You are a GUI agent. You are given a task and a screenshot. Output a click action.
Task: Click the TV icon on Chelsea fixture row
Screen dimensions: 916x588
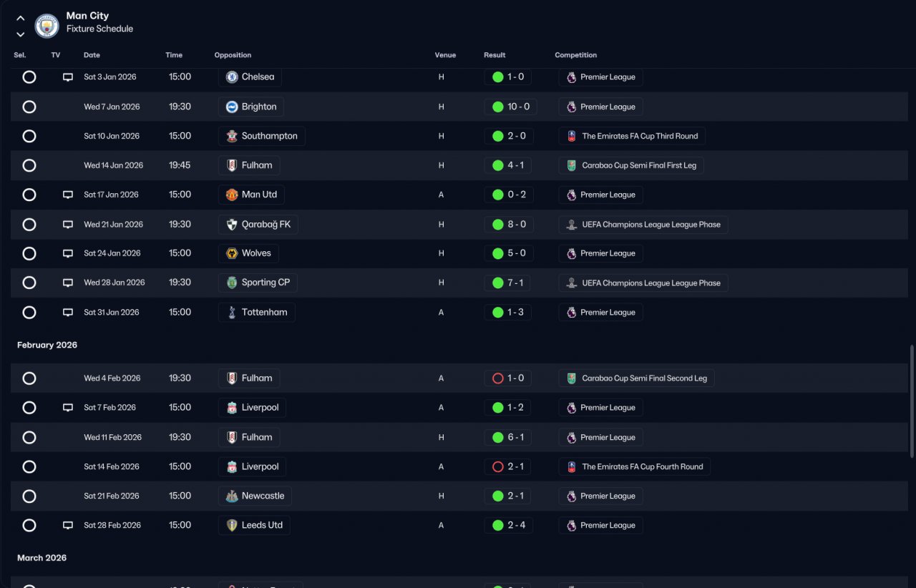(x=68, y=77)
